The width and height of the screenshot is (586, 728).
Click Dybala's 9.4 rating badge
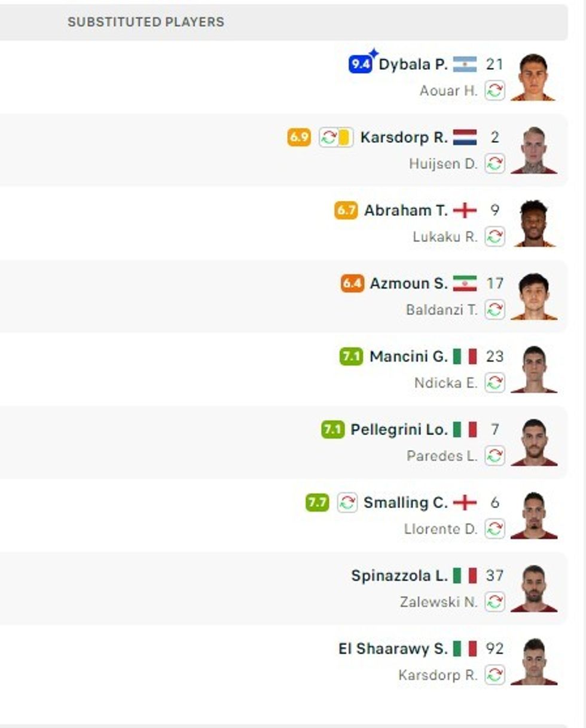pos(360,65)
